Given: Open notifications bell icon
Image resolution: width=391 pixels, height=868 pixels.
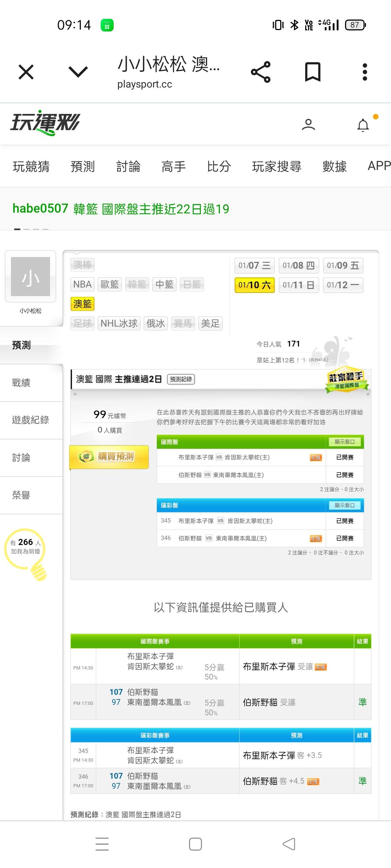Looking at the screenshot, I should 363,125.
